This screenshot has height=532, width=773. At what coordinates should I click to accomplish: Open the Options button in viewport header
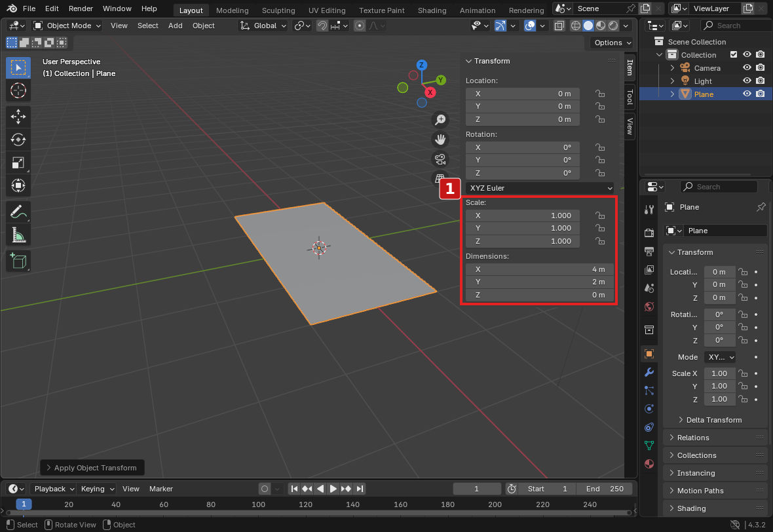click(x=611, y=43)
